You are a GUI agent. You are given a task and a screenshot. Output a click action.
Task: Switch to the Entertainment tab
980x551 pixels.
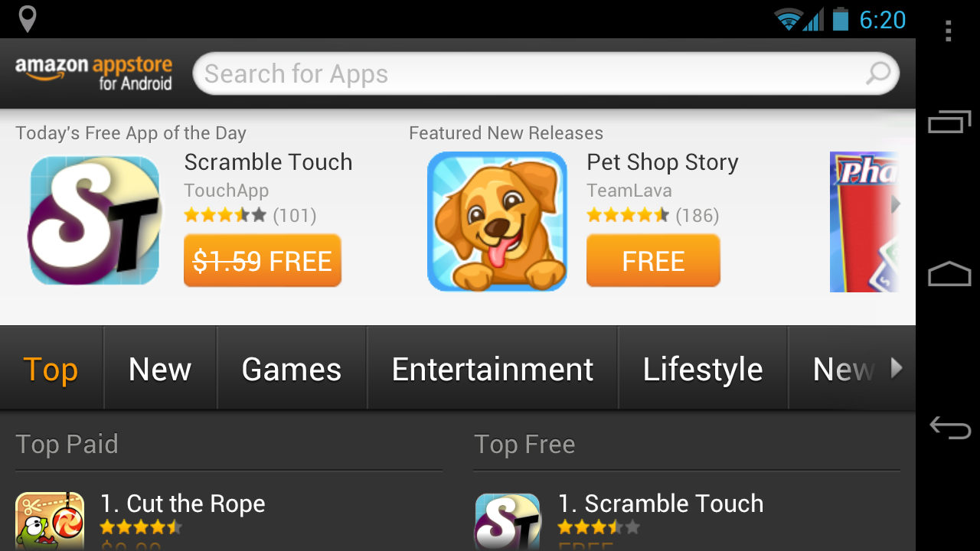click(492, 370)
